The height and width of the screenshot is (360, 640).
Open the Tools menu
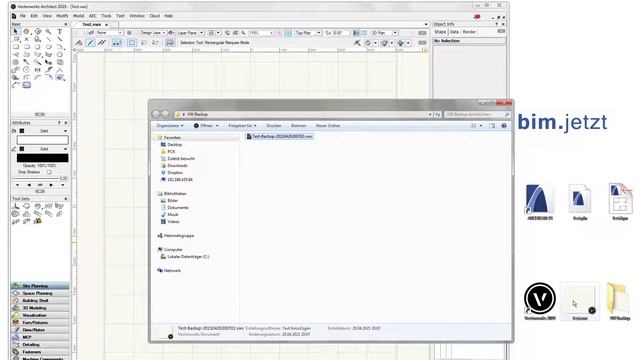click(x=106, y=16)
